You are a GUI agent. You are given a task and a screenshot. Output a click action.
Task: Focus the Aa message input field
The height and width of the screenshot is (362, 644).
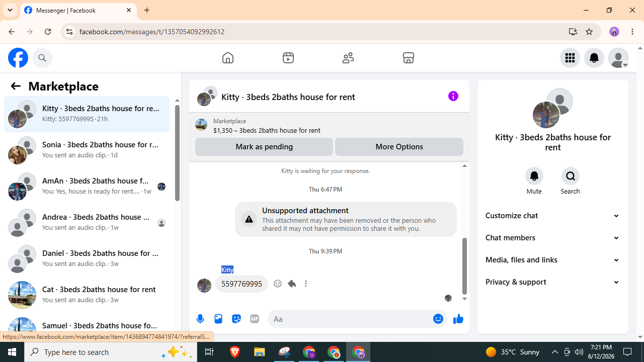pyautogui.click(x=350, y=319)
